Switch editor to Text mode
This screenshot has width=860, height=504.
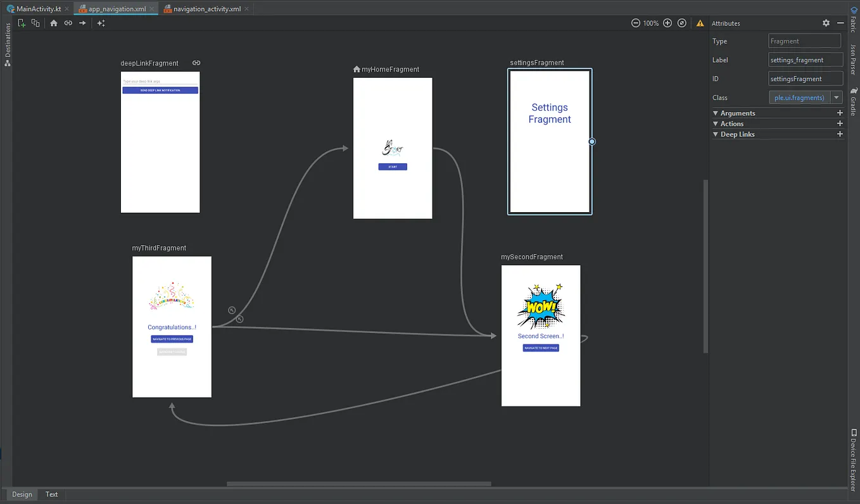51,494
